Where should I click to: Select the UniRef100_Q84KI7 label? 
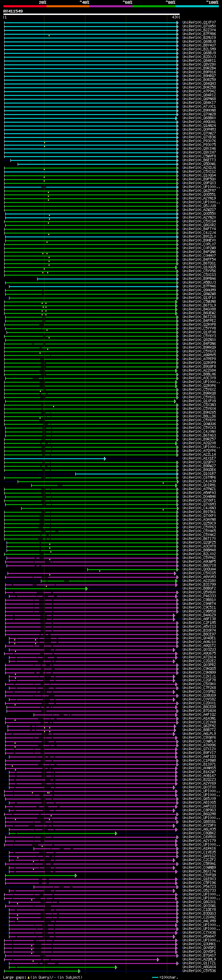(199, 103)
